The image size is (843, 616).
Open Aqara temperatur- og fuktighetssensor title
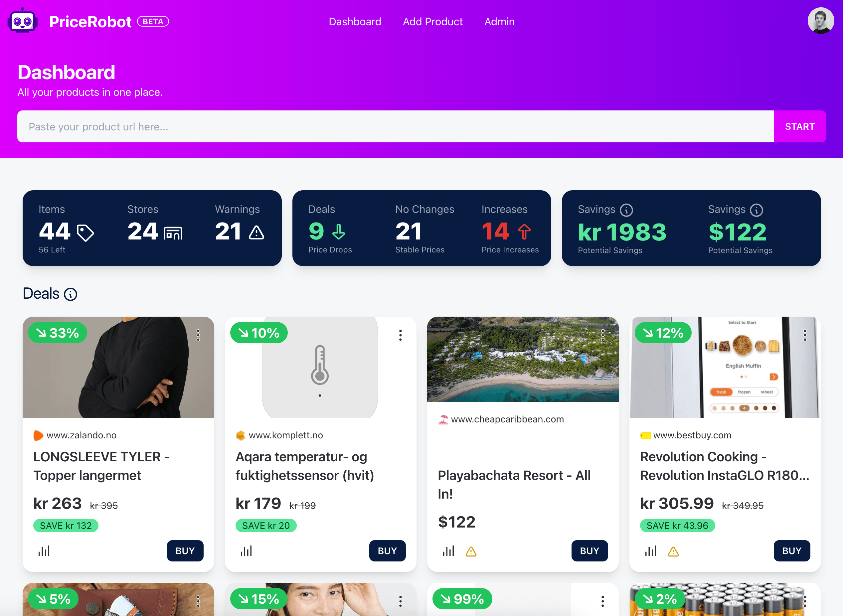305,466
